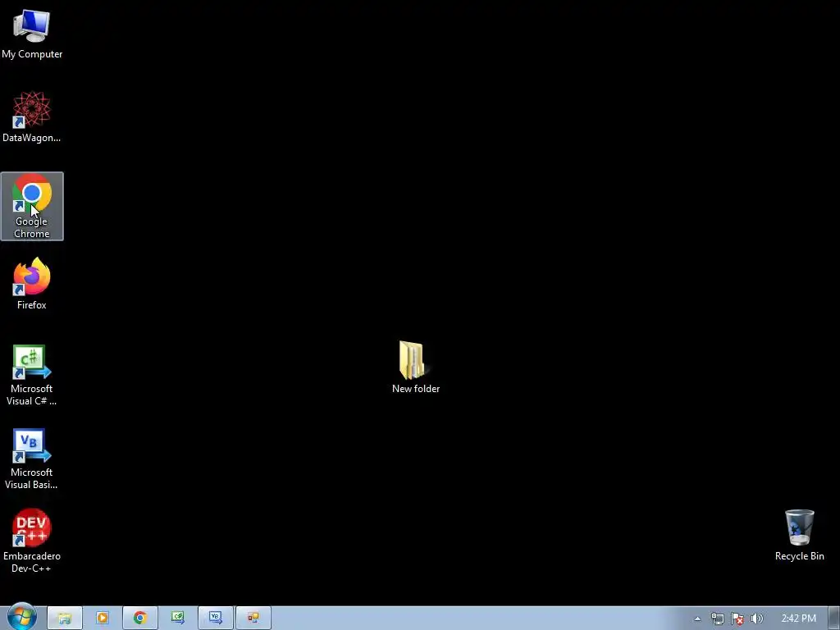This screenshot has height=630, width=840.
Task: Select the Microsoft Visual C# desktop shortcut
Action: (32, 375)
